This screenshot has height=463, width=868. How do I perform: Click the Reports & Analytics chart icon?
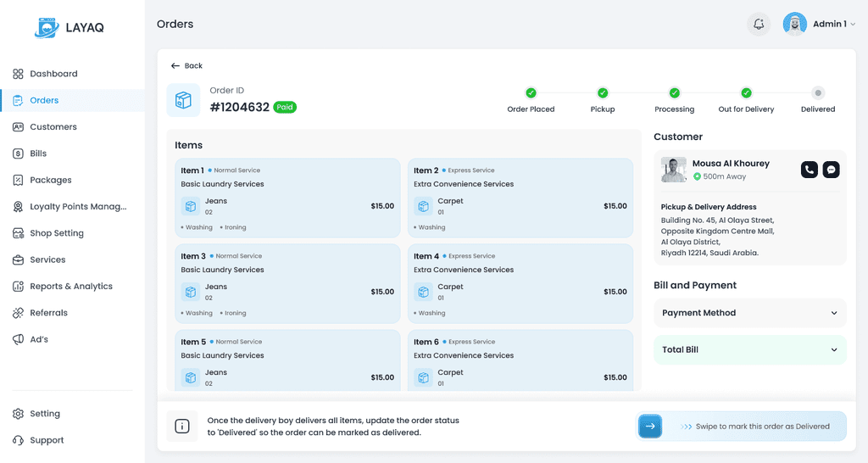(x=19, y=287)
